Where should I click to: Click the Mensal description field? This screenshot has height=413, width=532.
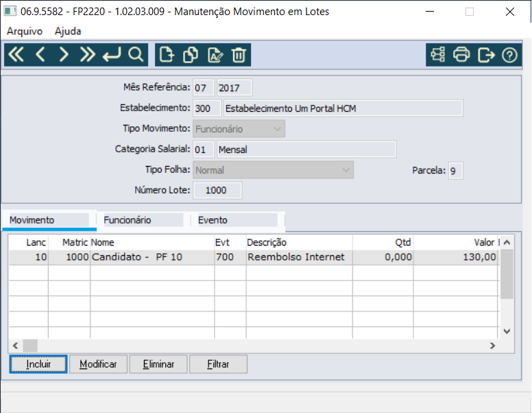pyautogui.click(x=306, y=149)
